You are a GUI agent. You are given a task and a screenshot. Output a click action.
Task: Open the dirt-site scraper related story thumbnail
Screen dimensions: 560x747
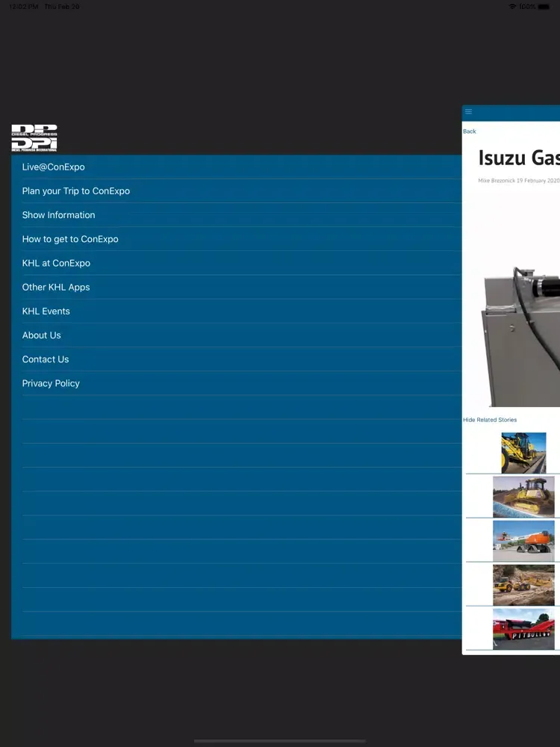(x=524, y=585)
